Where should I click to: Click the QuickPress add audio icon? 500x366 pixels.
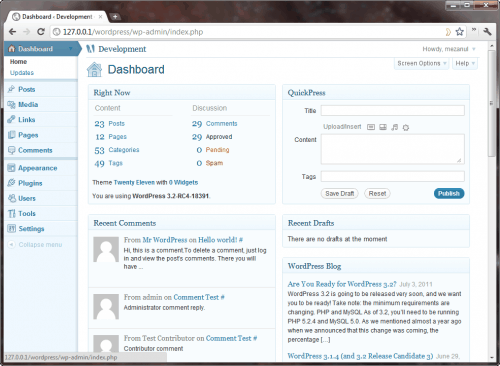pos(394,127)
